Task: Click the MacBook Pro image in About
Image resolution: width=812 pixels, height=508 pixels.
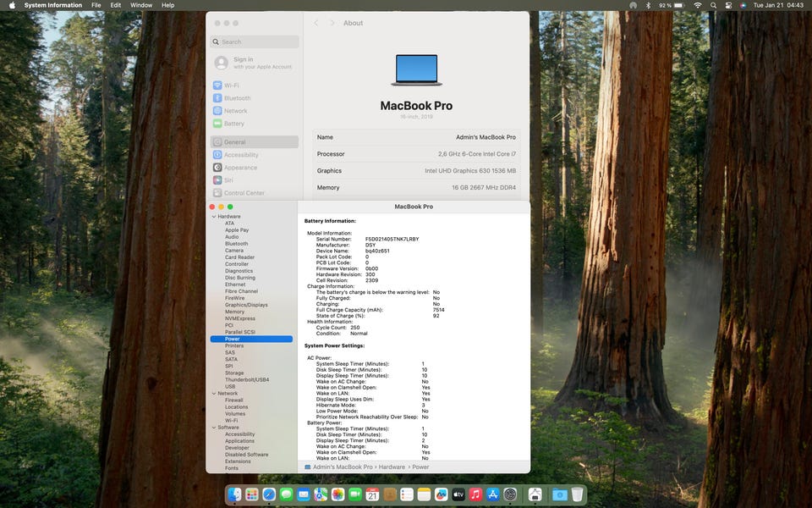Action: [x=416, y=70]
